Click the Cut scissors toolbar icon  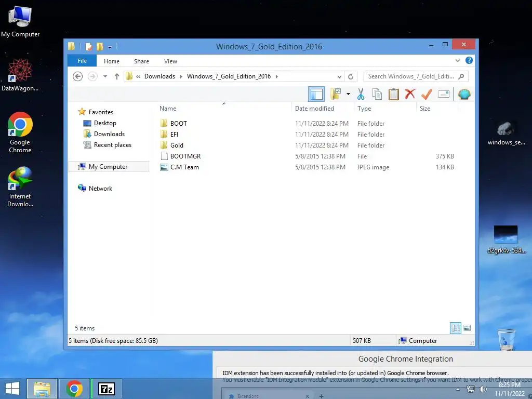coord(361,94)
